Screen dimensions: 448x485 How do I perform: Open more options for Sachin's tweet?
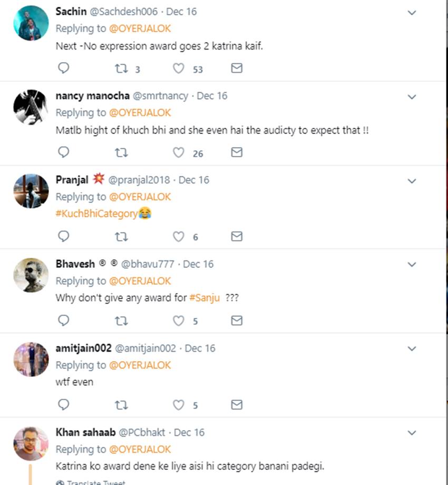tap(412, 13)
